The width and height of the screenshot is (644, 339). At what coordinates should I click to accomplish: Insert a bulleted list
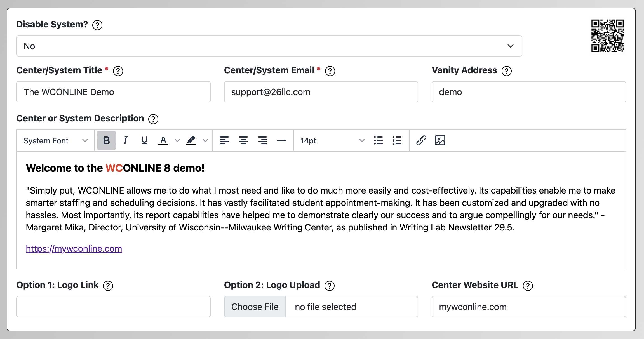pyautogui.click(x=378, y=140)
